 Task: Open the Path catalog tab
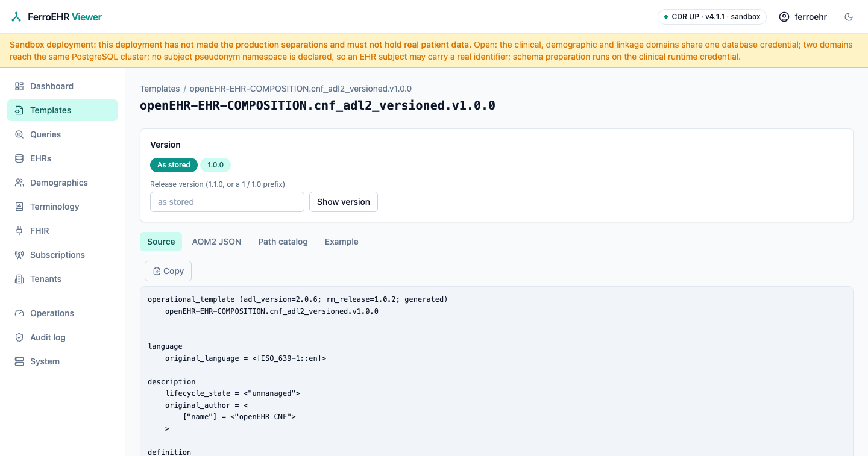(283, 242)
